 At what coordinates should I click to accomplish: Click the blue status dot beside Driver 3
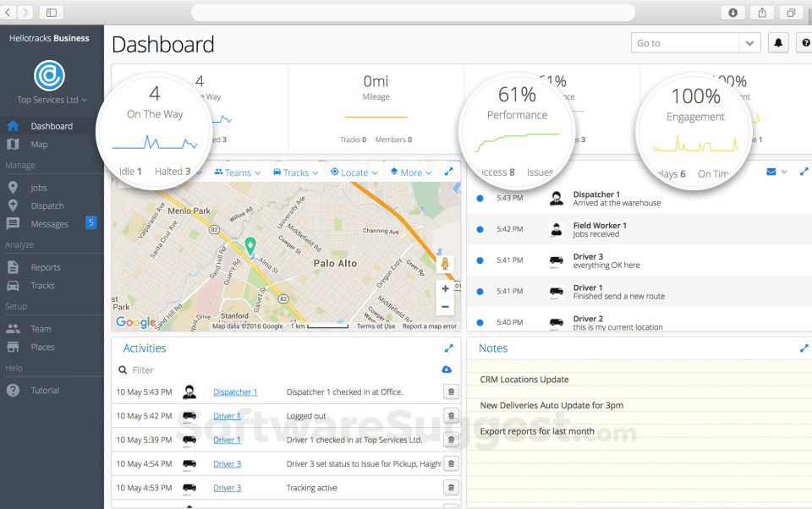(481, 260)
